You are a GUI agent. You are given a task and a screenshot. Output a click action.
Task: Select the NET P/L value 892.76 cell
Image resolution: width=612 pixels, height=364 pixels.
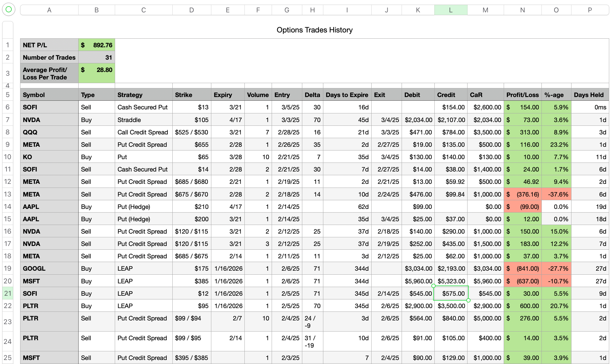click(x=97, y=45)
